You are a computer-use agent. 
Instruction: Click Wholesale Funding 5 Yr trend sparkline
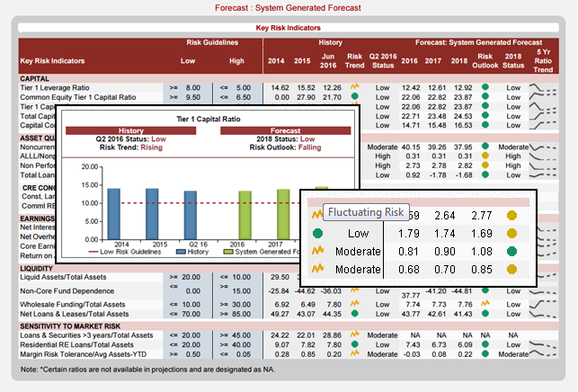(x=543, y=304)
